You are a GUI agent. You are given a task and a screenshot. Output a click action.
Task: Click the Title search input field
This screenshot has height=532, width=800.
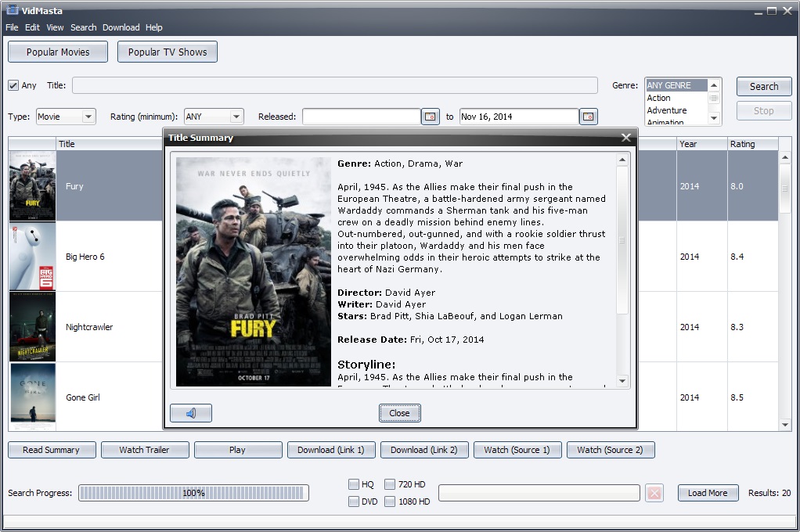pos(335,85)
